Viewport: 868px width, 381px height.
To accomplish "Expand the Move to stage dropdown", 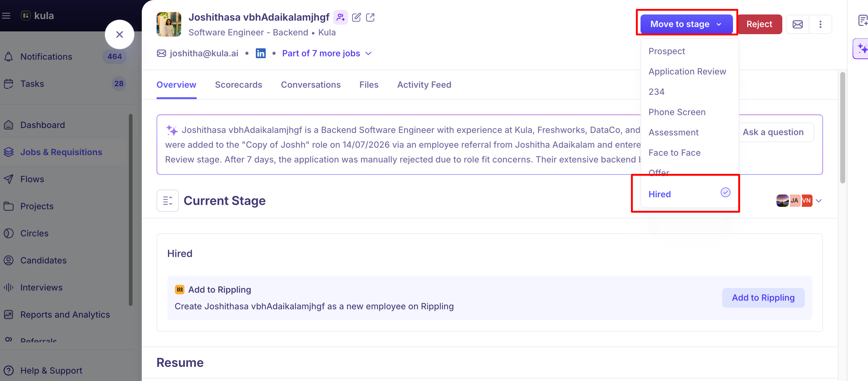I will point(686,24).
